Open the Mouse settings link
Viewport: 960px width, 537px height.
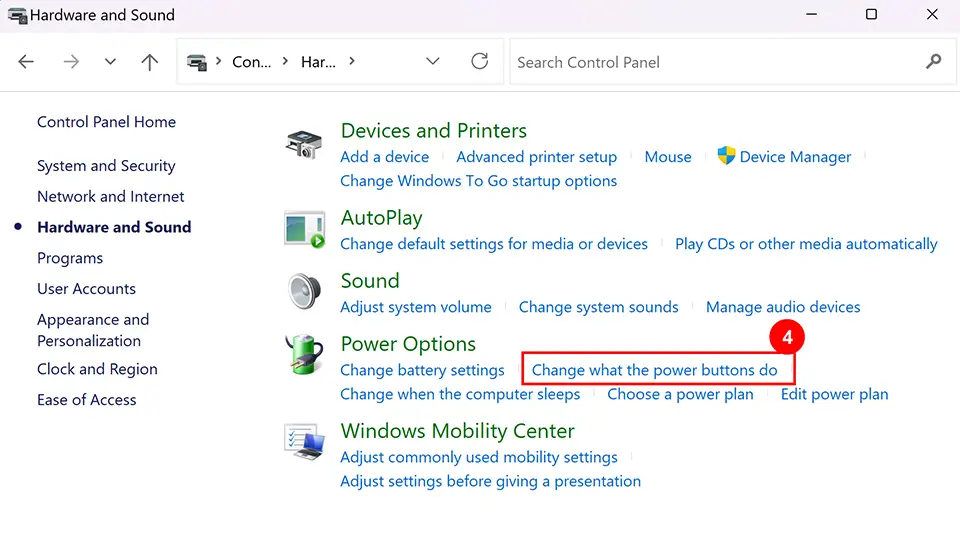pyautogui.click(x=668, y=157)
